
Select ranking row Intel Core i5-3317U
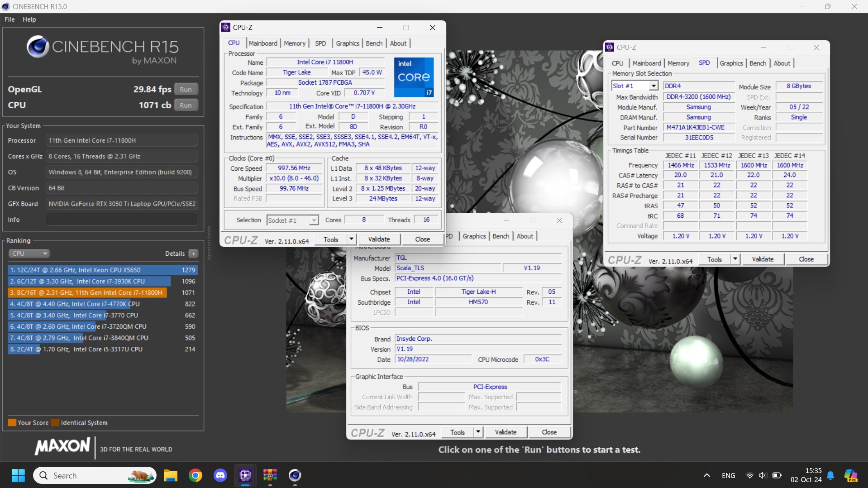[103, 349]
